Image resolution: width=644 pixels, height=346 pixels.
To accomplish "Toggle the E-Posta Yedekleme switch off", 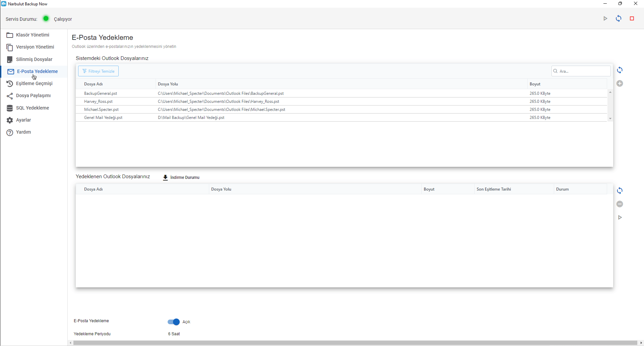I will [x=174, y=322].
